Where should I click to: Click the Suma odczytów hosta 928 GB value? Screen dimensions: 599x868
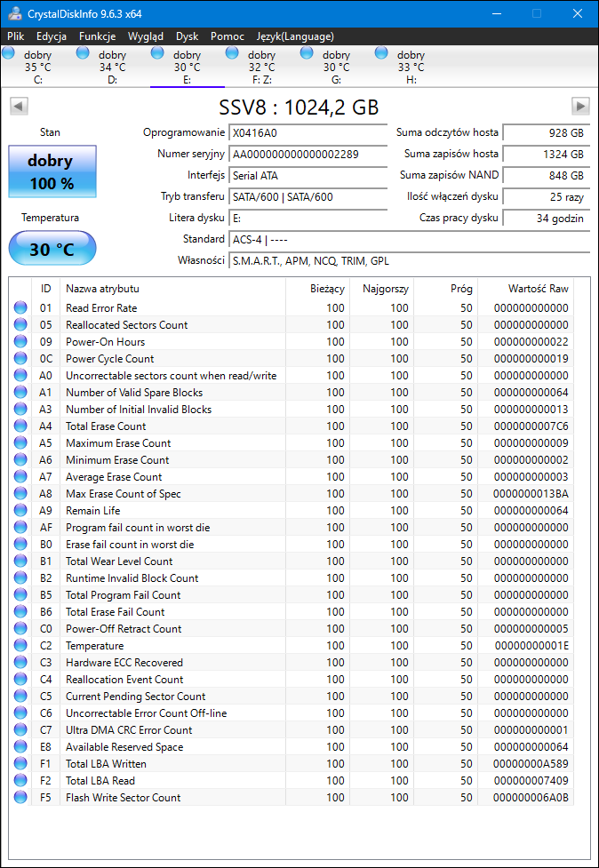coord(547,133)
